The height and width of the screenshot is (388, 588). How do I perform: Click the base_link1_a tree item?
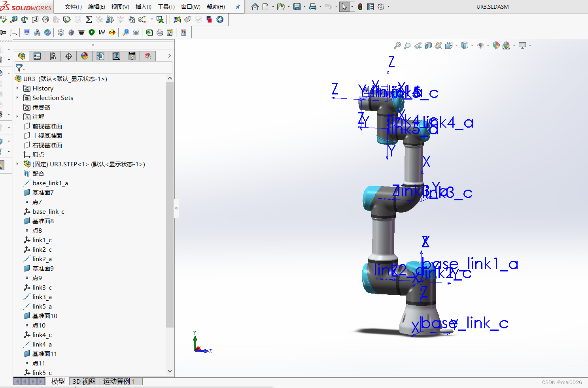(50, 183)
